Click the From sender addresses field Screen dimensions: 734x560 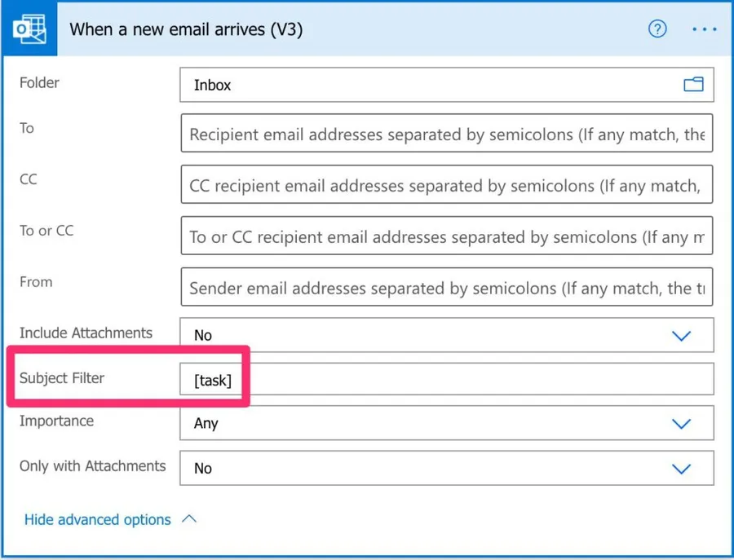point(446,288)
